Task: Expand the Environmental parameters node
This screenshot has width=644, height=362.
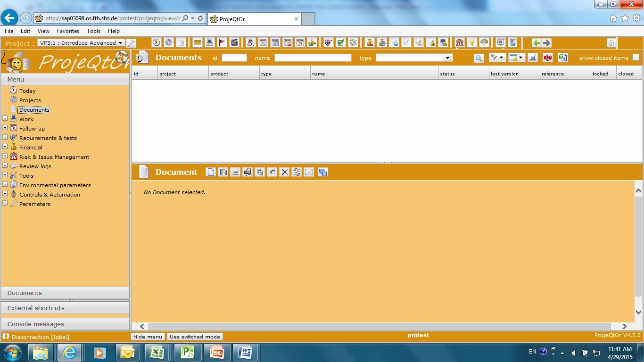Action: click(5, 184)
